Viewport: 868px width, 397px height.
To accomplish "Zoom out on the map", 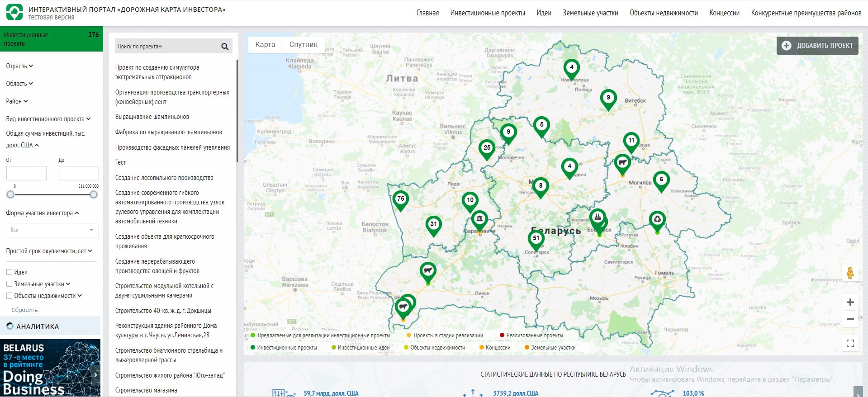I will 850,319.
